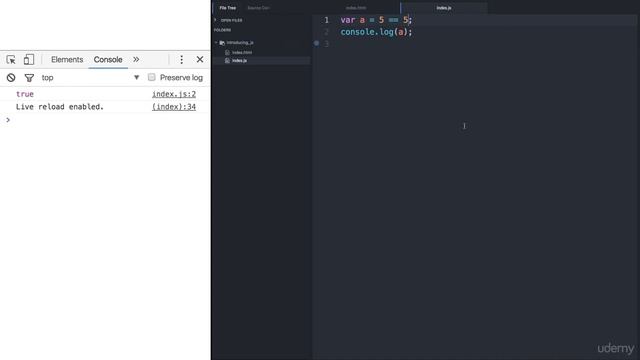Image resolution: width=640 pixels, height=360 pixels.
Task: Click line number 2 in the gutter
Action: [x=327, y=32]
